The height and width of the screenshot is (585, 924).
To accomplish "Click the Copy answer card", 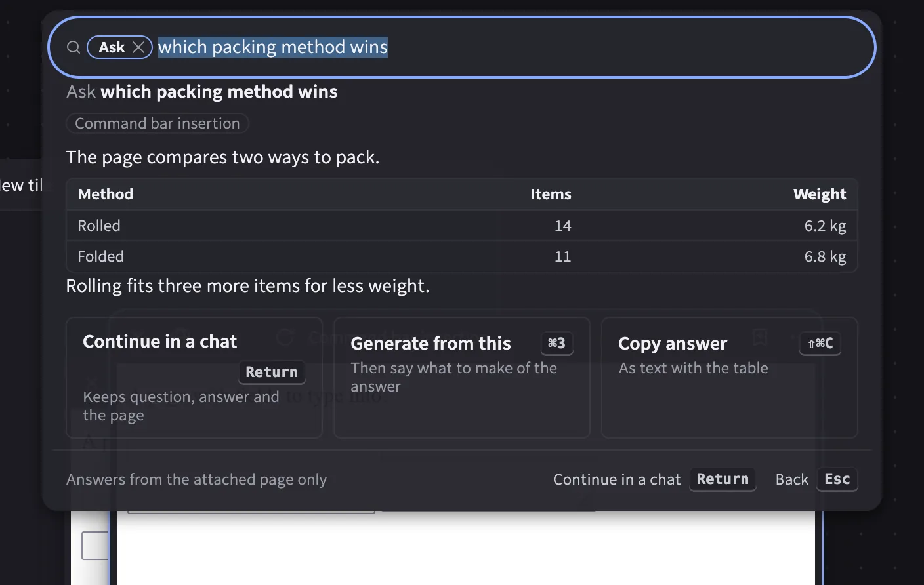I will pos(730,378).
